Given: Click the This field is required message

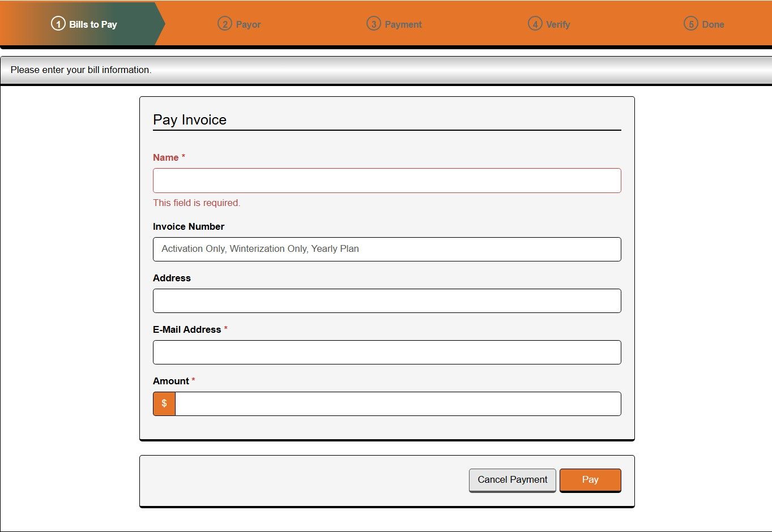Looking at the screenshot, I should 197,203.
